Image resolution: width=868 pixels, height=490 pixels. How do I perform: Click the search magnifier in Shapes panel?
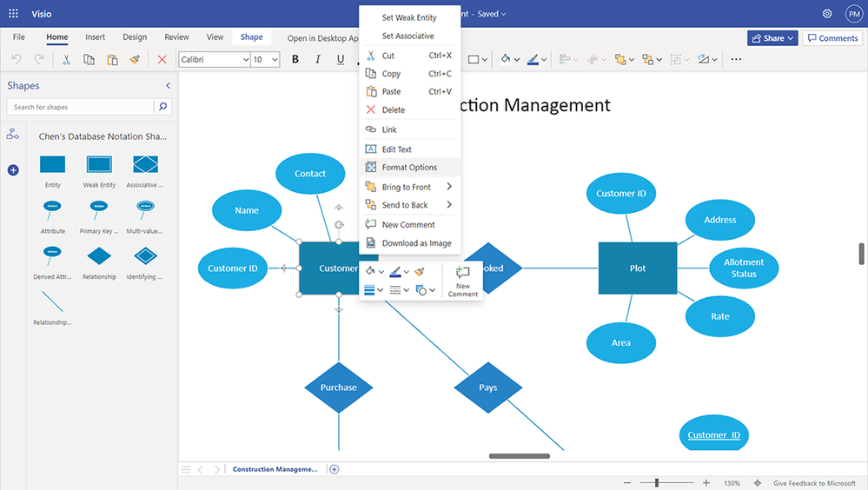(x=162, y=106)
